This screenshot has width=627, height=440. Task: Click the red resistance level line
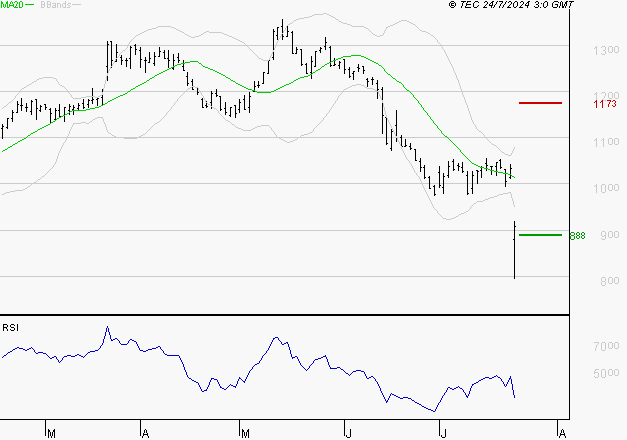pos(540,103)
